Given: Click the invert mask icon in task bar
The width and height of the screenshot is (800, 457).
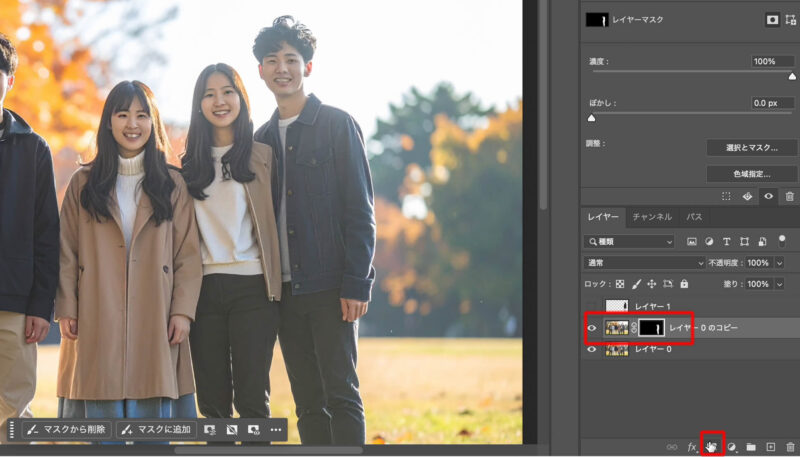Looking at the screenshot, I should pos(232,429).
